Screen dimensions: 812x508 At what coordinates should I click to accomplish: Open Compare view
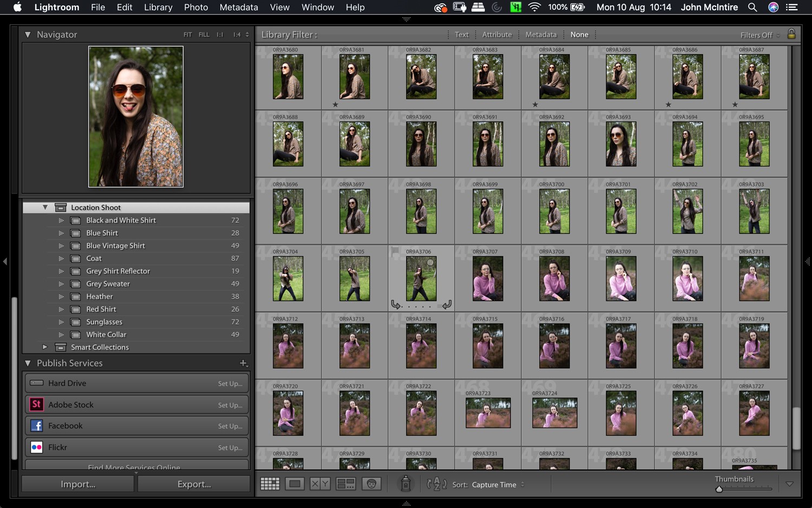tap(320, 483)
